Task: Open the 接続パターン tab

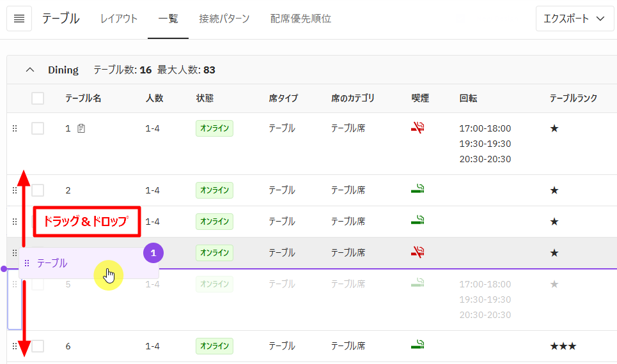Action: 224,19
